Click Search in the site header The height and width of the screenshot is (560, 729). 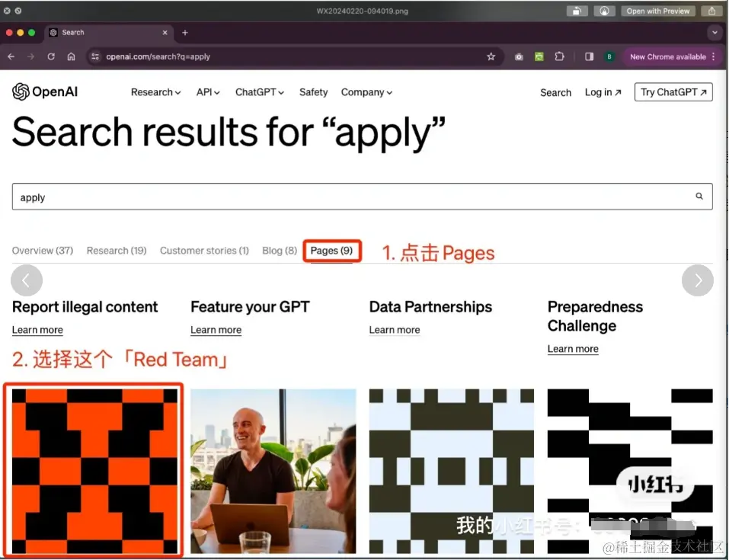(555, 92)
